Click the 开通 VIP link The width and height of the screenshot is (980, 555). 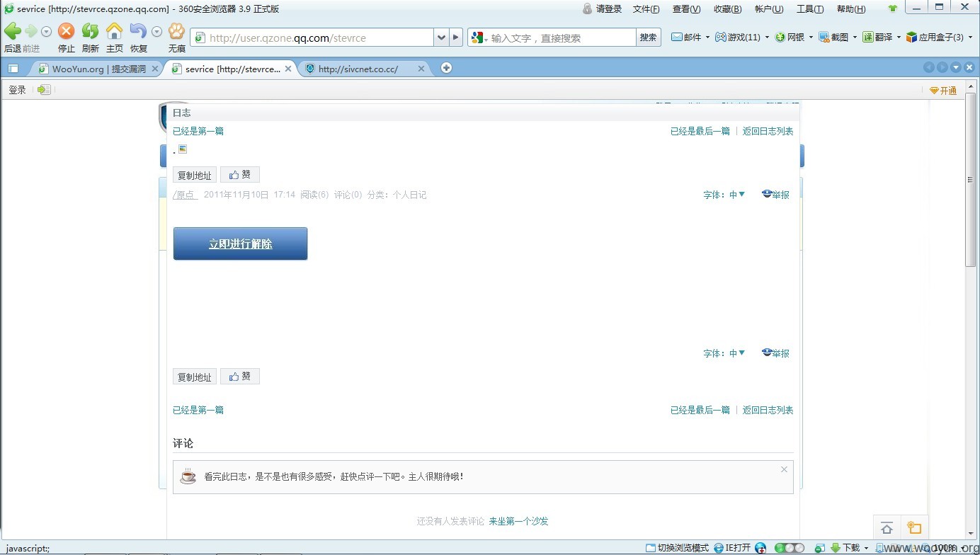(943, 91)
